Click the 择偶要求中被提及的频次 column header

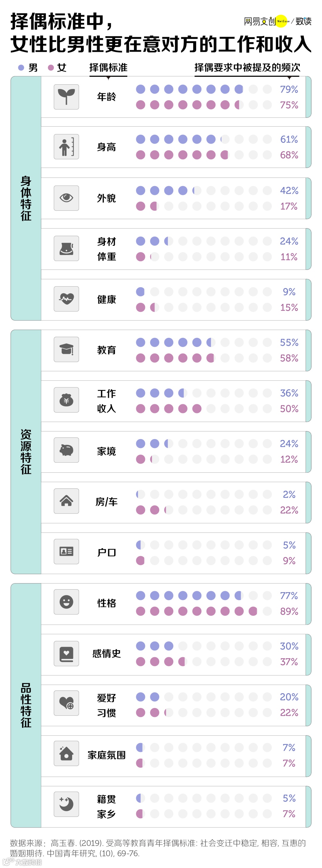click(x=247, y=68)
